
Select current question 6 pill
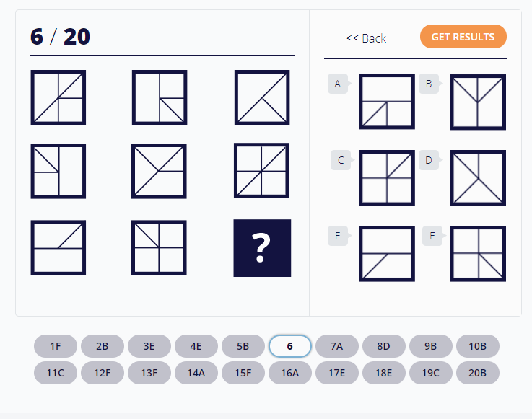pos(290,346)
